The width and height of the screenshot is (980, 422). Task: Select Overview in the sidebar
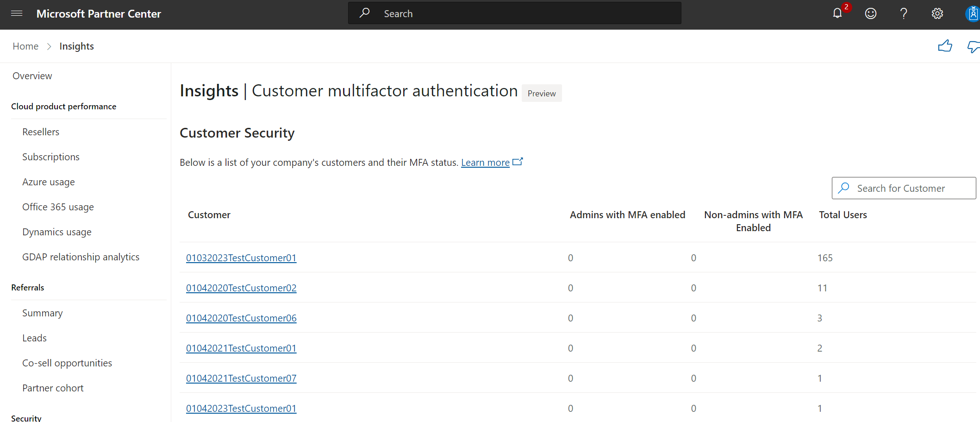(32, 76)
